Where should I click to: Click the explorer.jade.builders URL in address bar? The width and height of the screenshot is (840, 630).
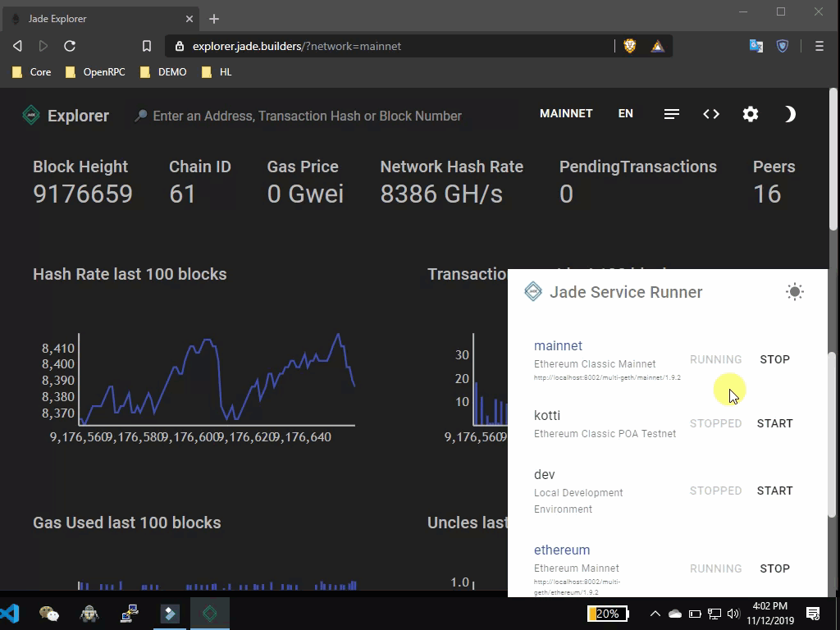(x=297, y=46)
